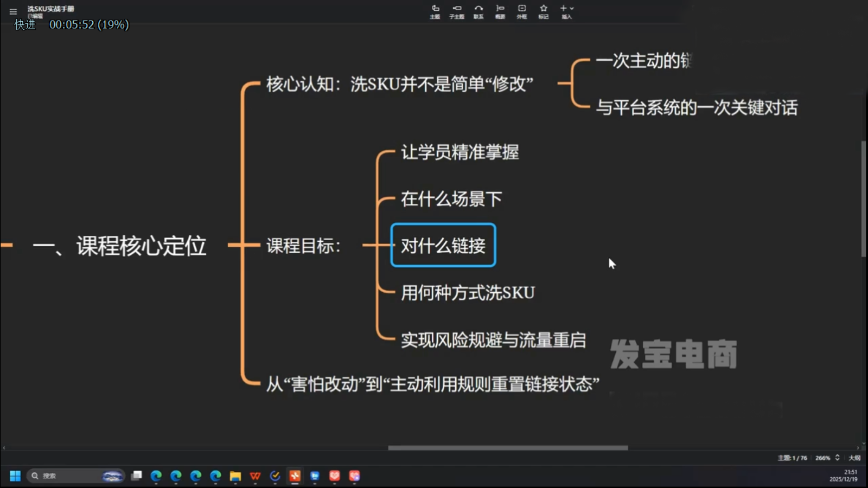Click the 用何种方式洗SKU subtopic
Screen dimensions: 868x488
tap(468, 293)
